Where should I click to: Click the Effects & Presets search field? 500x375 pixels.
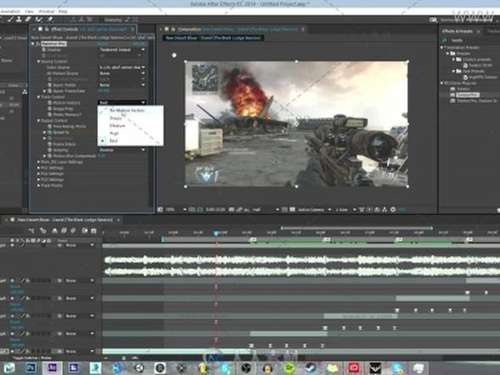(x=470, y=40)
